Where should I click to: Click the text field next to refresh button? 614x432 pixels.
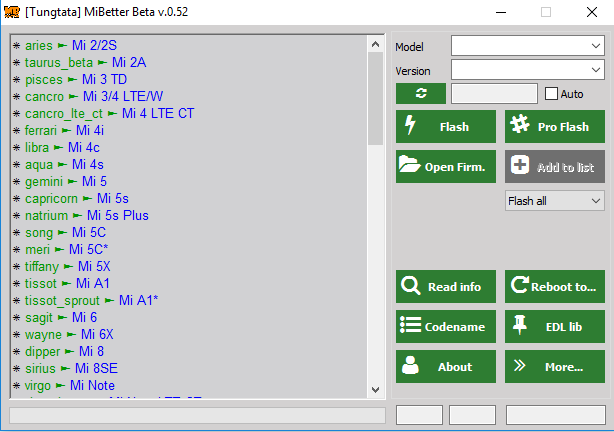tap(494, 94)
